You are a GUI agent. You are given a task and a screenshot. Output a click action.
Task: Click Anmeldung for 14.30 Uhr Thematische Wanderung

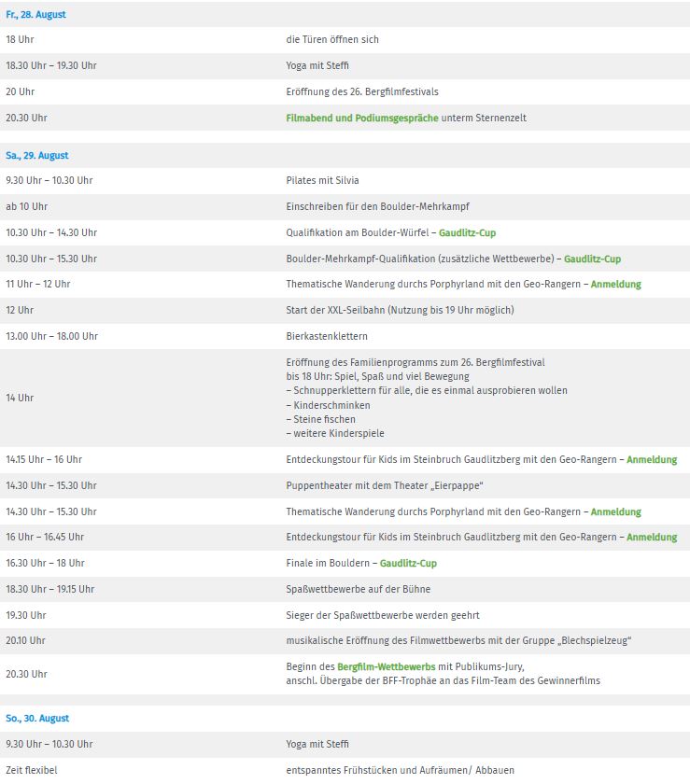coord(616,511)
